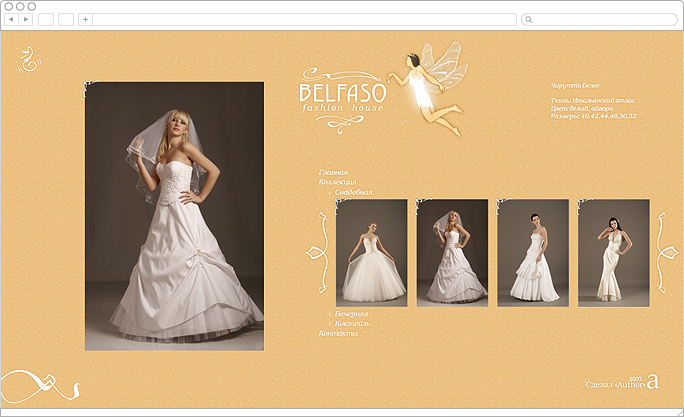Click the ornate right gallery arrow

(x=667, y=252)
